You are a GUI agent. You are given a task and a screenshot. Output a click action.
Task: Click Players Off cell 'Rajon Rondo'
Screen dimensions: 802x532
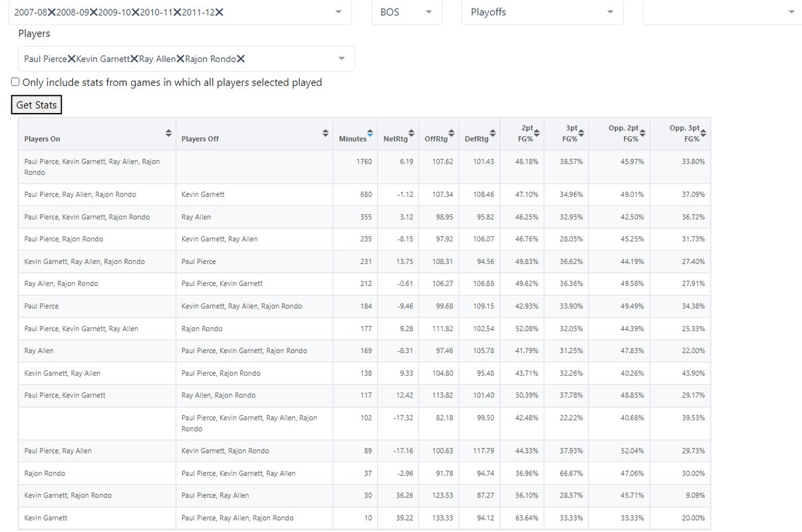tap(254, 329)
